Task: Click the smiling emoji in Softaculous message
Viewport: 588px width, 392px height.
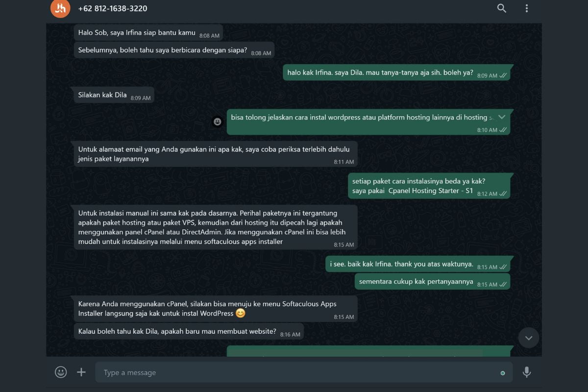Action: [x=240, y=313]
